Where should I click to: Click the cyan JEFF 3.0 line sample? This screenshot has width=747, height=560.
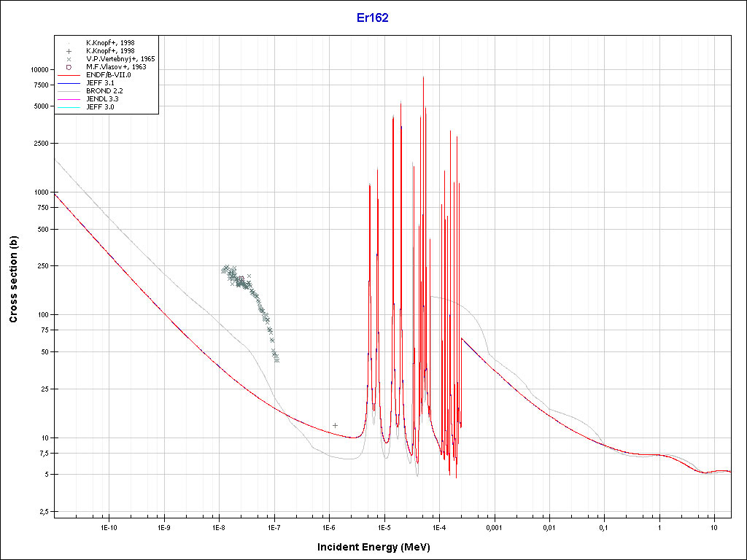coord(69,107)
